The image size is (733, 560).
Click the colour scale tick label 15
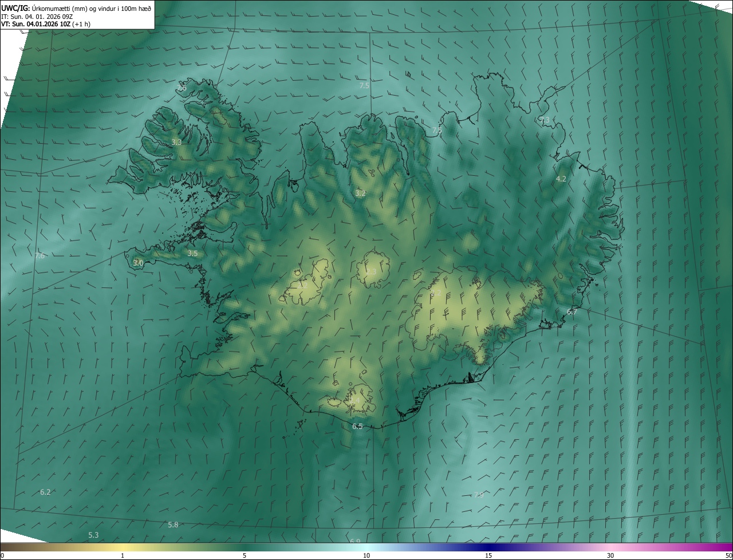click(488, 555)
